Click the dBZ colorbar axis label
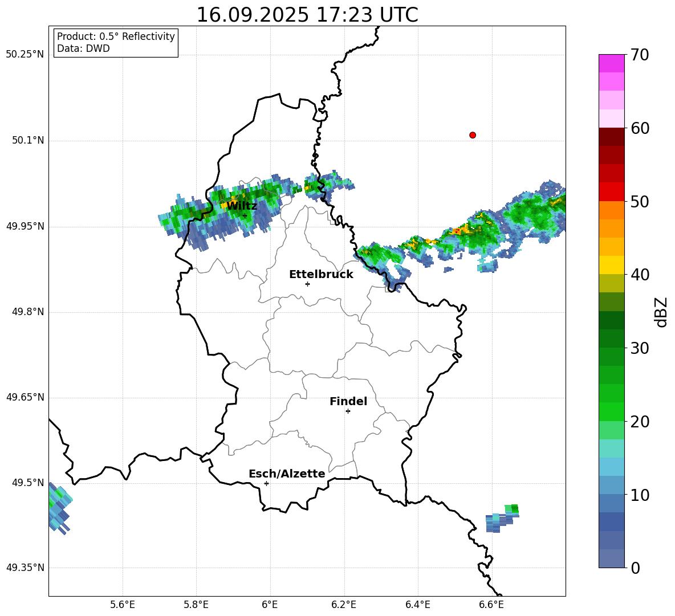 click(661, 312)
